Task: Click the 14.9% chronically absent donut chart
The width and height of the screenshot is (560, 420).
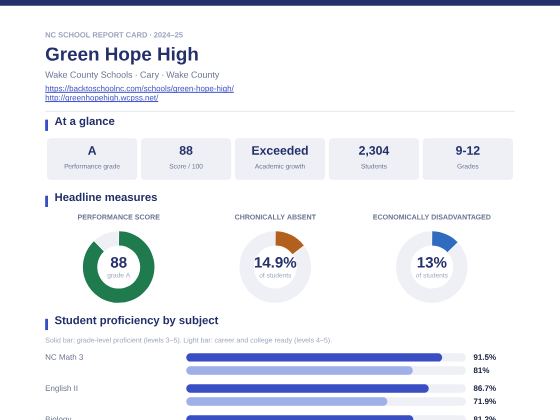Action: point(275,267)
